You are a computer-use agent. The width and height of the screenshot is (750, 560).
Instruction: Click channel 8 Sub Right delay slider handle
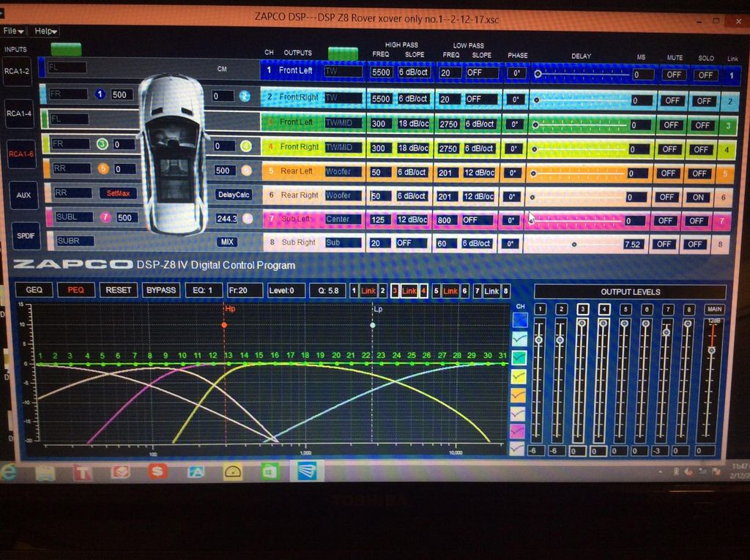pyautogui.click(x=574, y=244)
